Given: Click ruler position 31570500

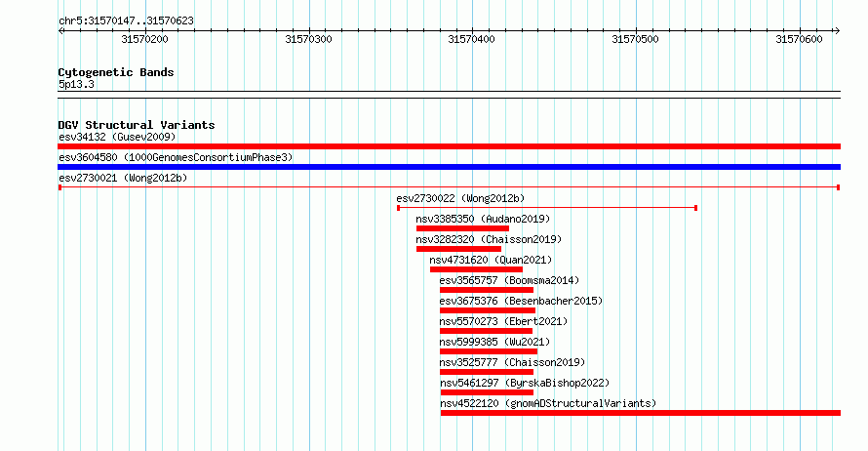Looking at the screenshot, I should coord(636,39).
